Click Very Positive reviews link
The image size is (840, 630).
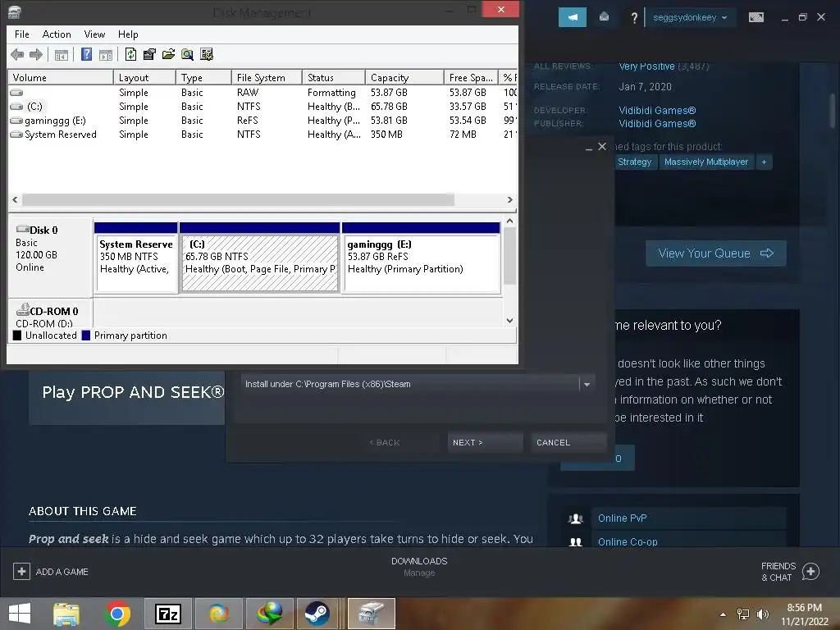pos(646,66)
